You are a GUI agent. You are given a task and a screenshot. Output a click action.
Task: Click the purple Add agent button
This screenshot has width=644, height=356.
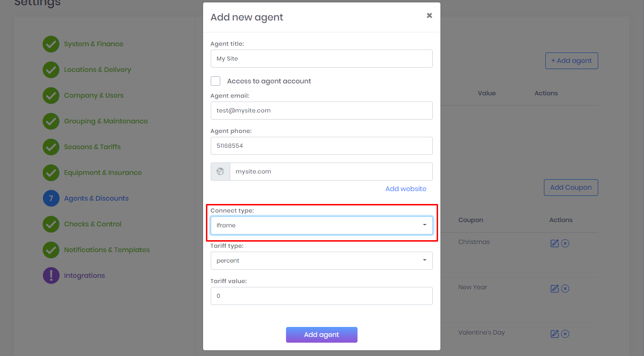(322, 335)
